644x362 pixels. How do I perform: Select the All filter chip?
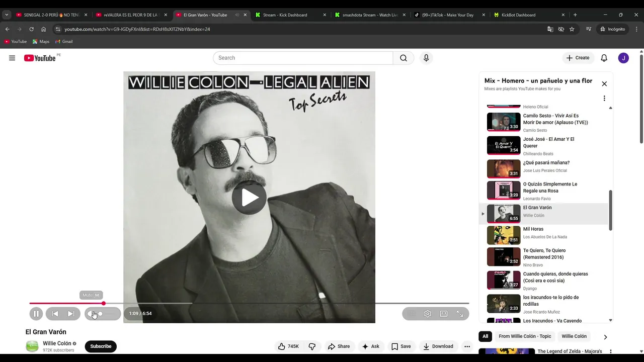tap(486, 336)
